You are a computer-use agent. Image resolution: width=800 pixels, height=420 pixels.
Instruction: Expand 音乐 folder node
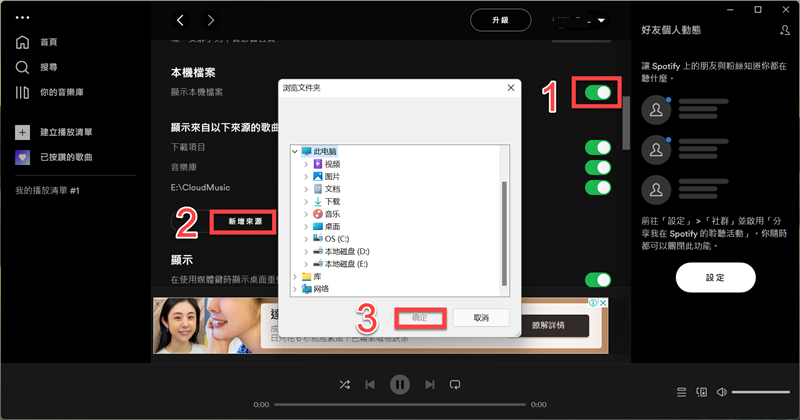point(306,214)
